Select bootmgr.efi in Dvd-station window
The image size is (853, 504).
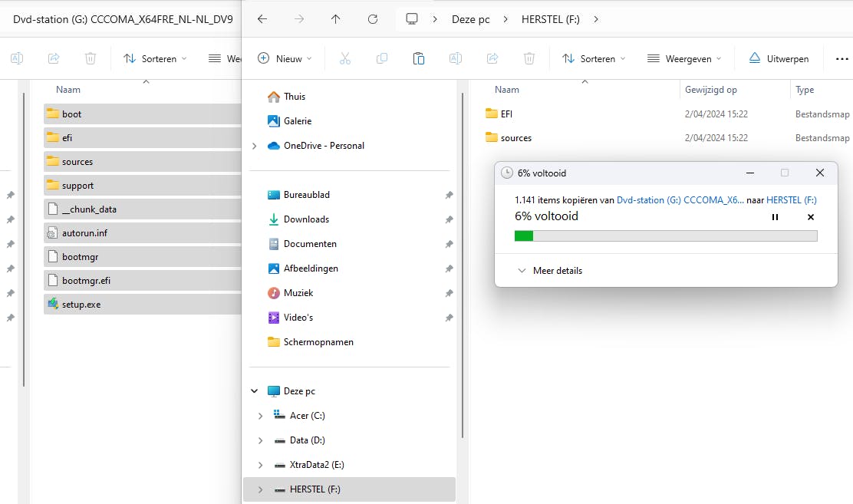pyautogui.click(x=143, y=280)
